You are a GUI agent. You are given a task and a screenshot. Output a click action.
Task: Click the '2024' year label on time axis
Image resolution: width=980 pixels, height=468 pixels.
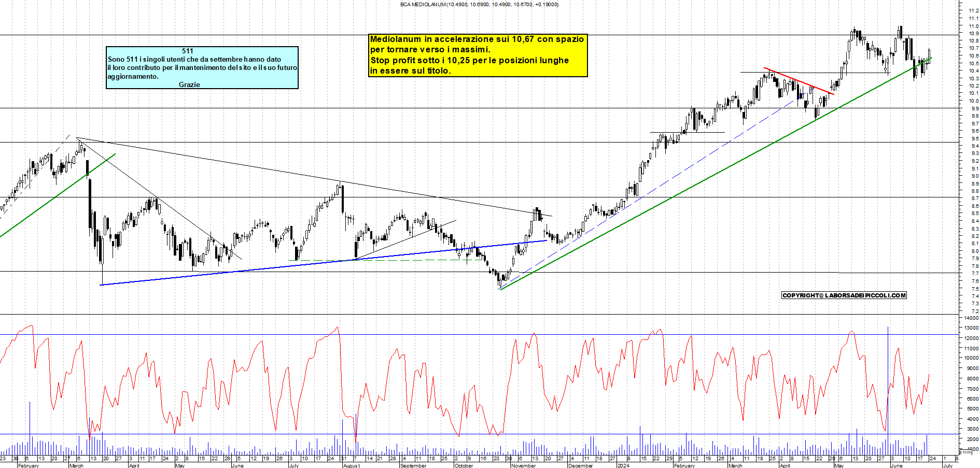point(623,465)
